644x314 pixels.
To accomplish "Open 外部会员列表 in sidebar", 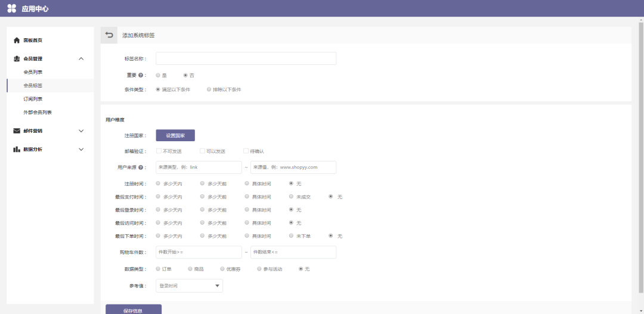I will click(38, 113).
